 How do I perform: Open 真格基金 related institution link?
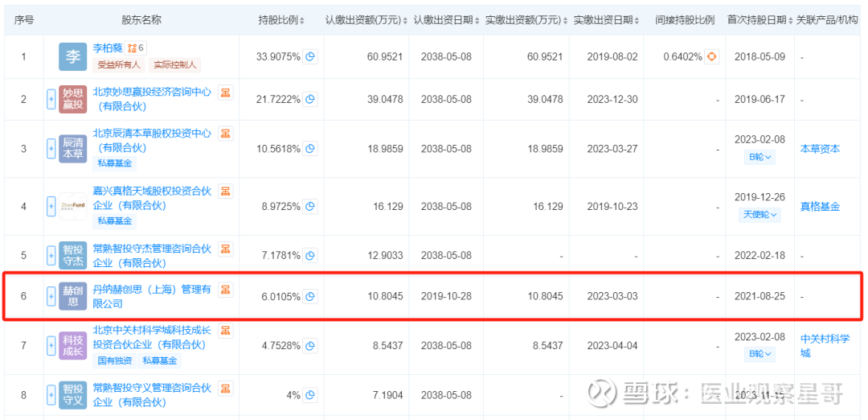point(820,207)
